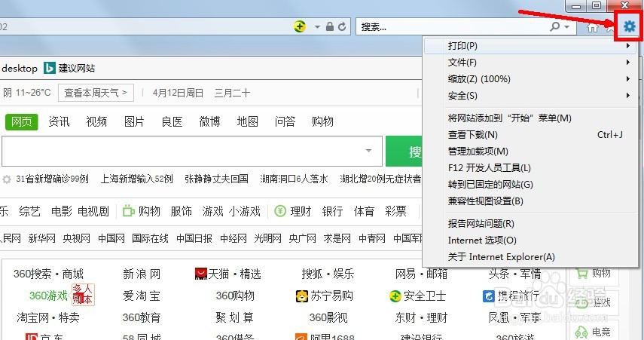Viewport: 644px width, 340px height.
Task: Click the 理财 yen coin icon
Action: [280, 211]
